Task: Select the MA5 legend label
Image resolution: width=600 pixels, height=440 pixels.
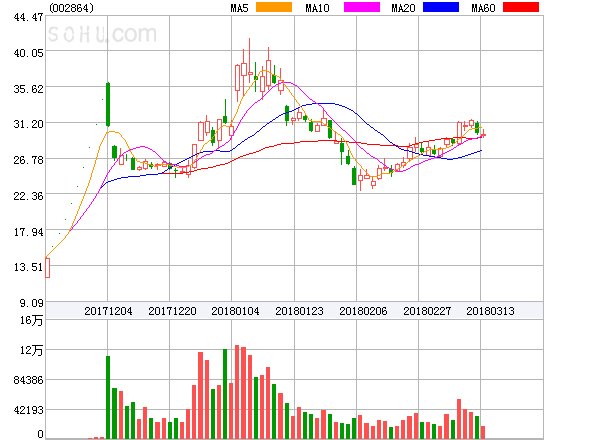Action: [239, 8]
